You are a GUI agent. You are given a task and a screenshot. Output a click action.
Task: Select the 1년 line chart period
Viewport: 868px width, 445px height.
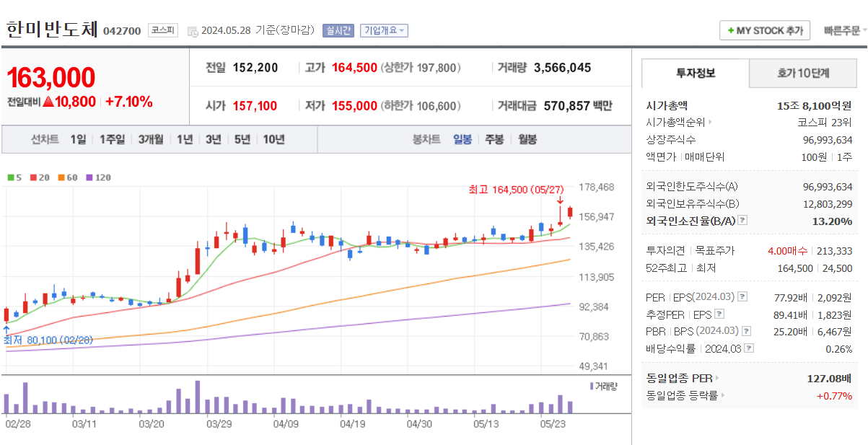185,140
